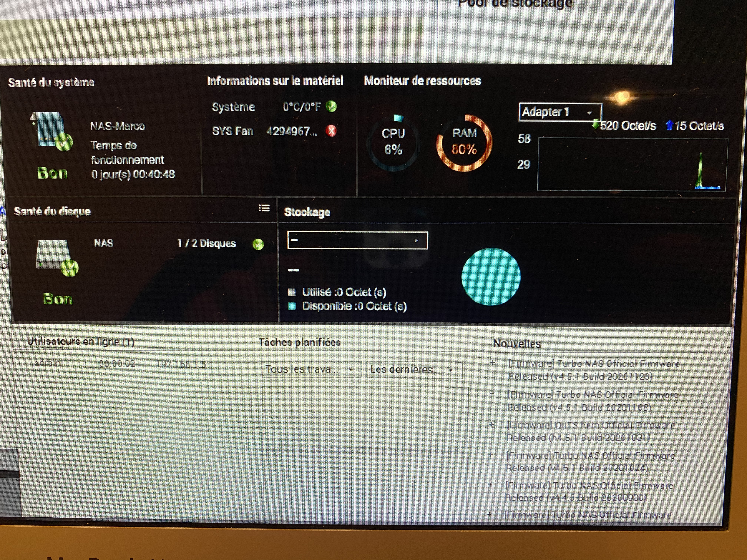Click the green check beside Système temperature
This screenshot has height=560, width=747.
coord(331,107)
